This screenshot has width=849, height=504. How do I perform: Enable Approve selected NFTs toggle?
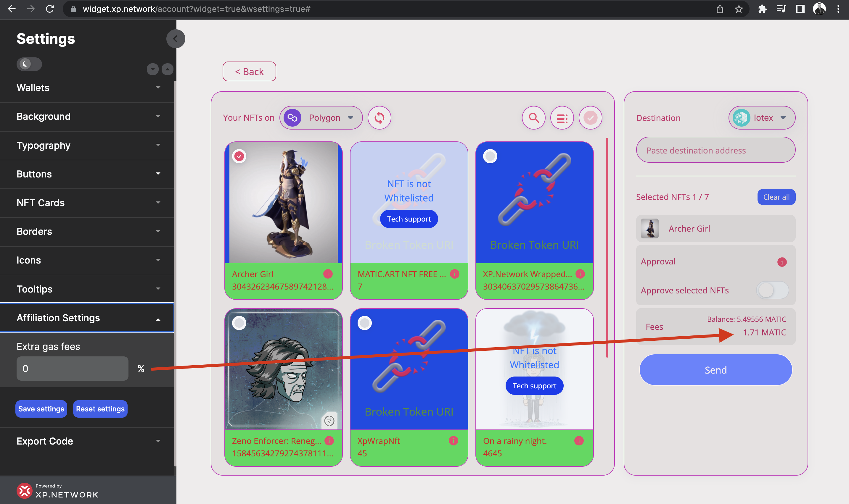[772, 290]
